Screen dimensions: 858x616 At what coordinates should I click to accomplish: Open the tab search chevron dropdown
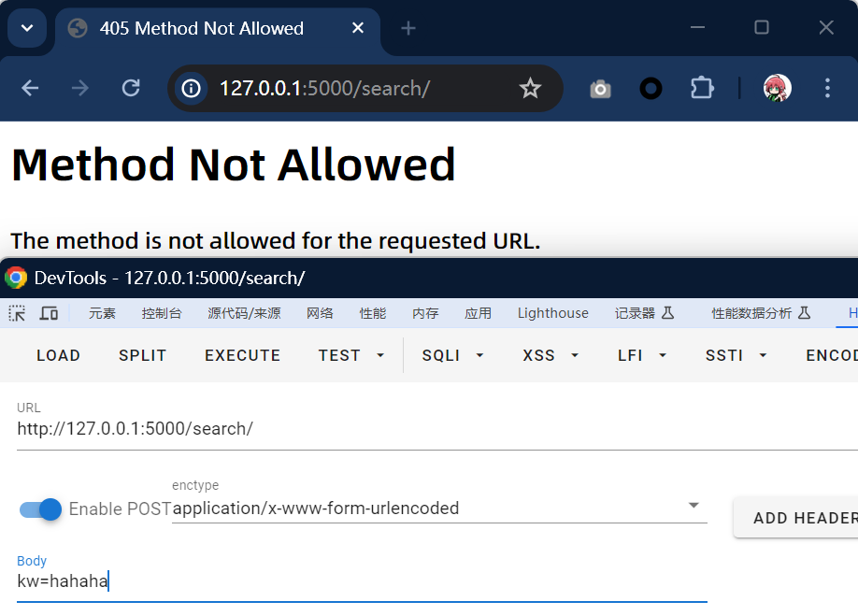click(27, 28)
